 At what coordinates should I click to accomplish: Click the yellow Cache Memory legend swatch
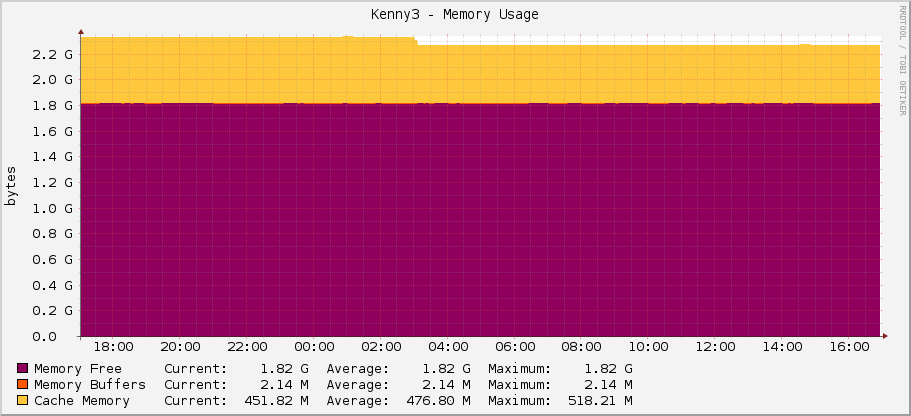coord(23,401)
